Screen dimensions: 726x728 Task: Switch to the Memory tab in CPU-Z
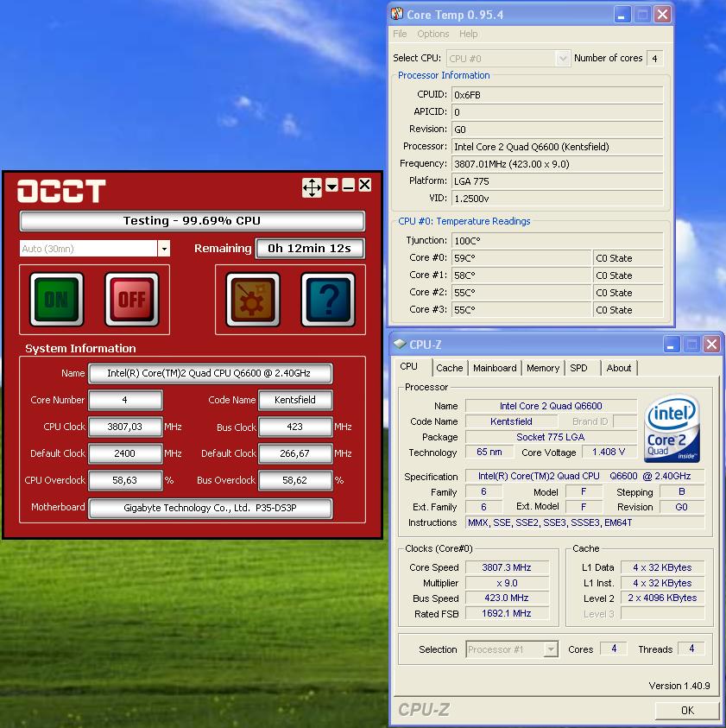click(x=543, y=368)
